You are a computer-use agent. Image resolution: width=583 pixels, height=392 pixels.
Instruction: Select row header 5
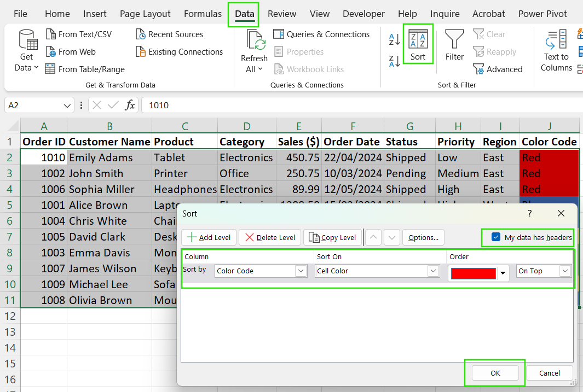click(10, 205)
